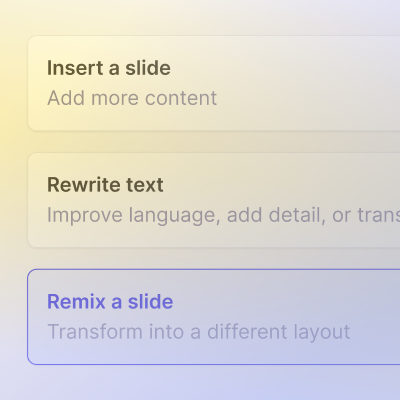Start transforming slide into different layout

(x=214, y=317)
